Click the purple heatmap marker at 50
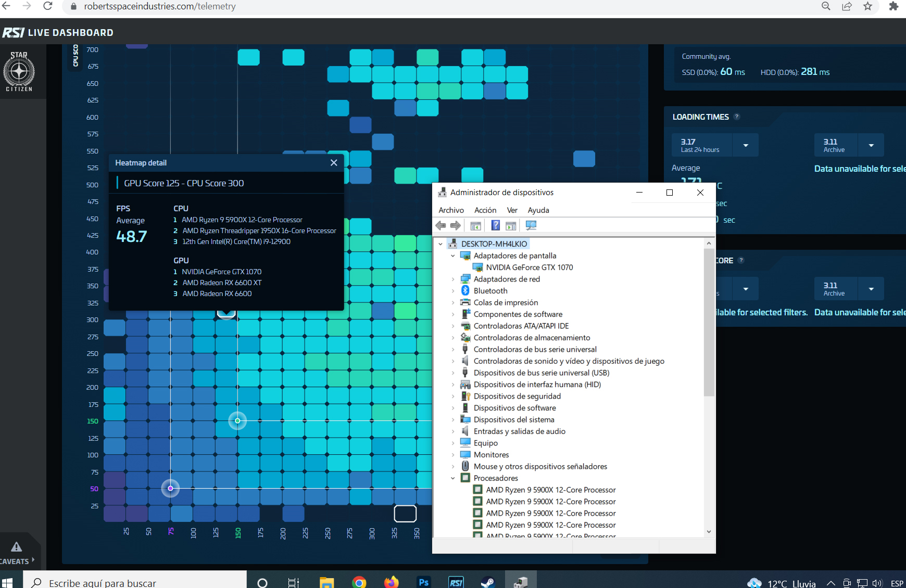This screenshot has height=588, width=906. tap(170, 488)
